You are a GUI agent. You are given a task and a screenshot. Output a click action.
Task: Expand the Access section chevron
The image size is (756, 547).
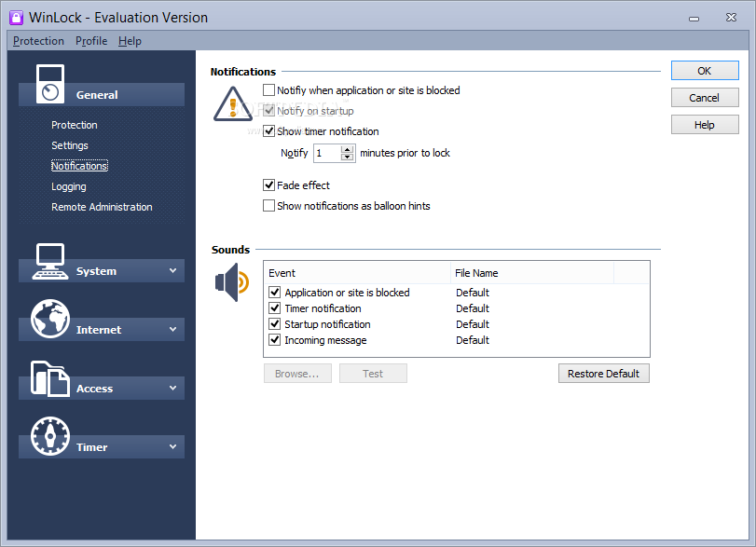pos(173,389)
